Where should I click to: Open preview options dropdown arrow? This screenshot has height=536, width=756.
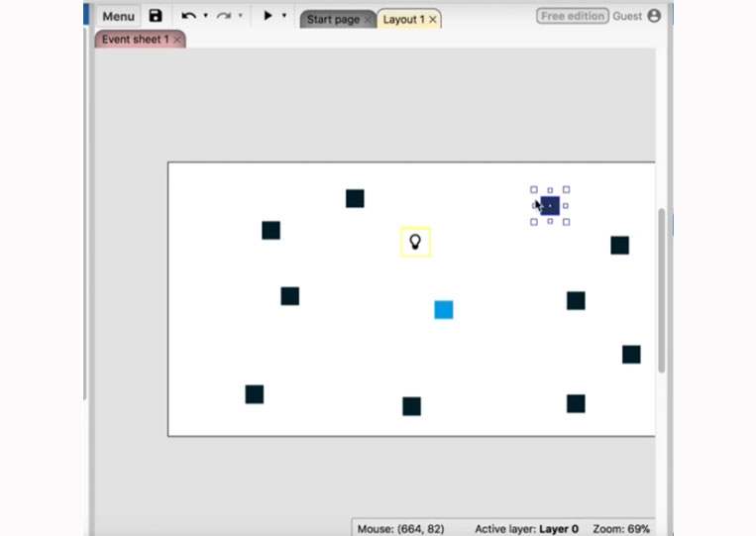(x=284, y=16)
